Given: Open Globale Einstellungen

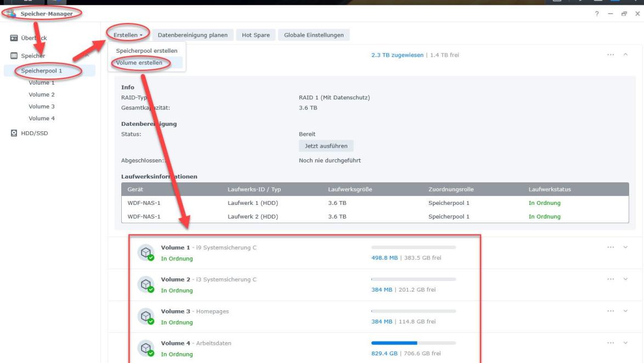Looking at the screenshot, I should click(314, 35).
